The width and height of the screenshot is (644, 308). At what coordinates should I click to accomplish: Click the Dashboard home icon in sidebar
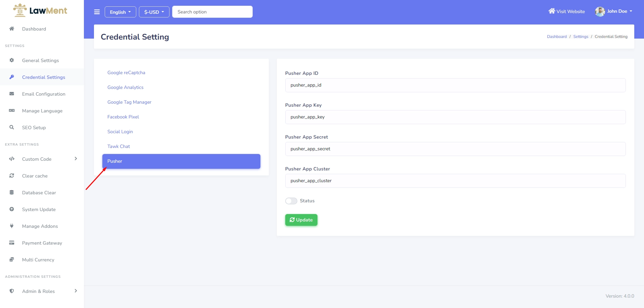(12, 29)
